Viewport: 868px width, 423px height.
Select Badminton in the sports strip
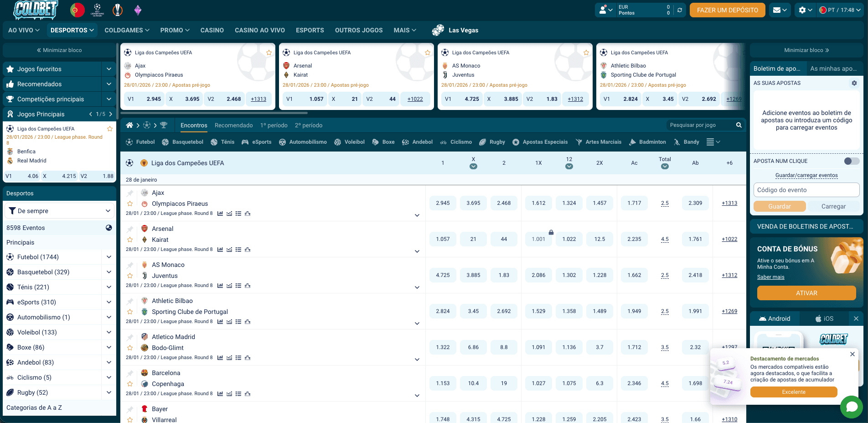(647, 142)
